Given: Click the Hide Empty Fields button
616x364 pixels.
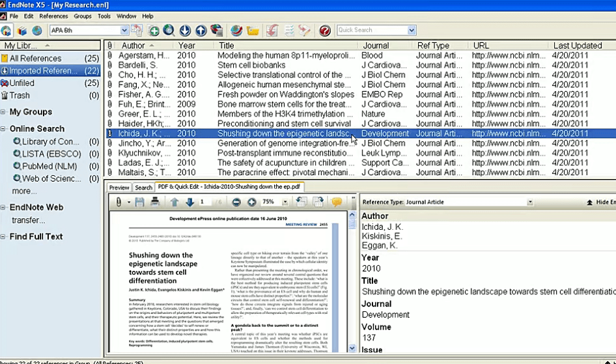Looking at the screenshot, I should coord(601,202).
